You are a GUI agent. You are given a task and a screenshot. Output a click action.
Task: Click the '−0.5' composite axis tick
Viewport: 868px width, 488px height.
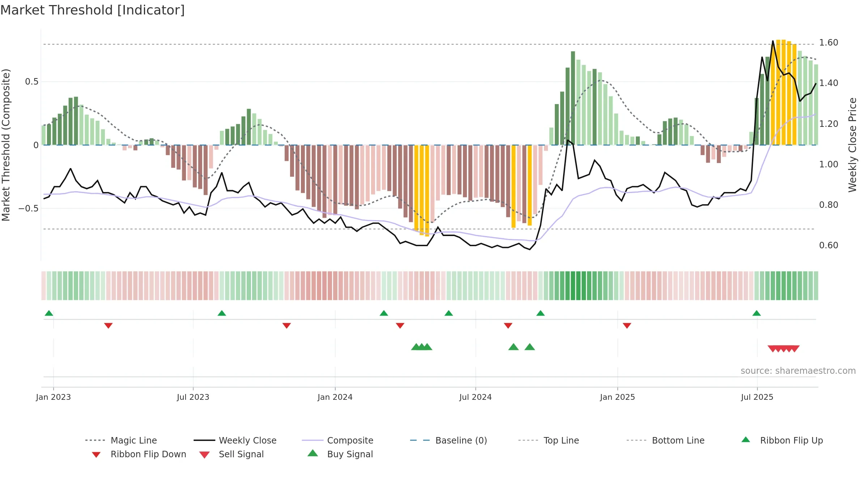[29, 209]
